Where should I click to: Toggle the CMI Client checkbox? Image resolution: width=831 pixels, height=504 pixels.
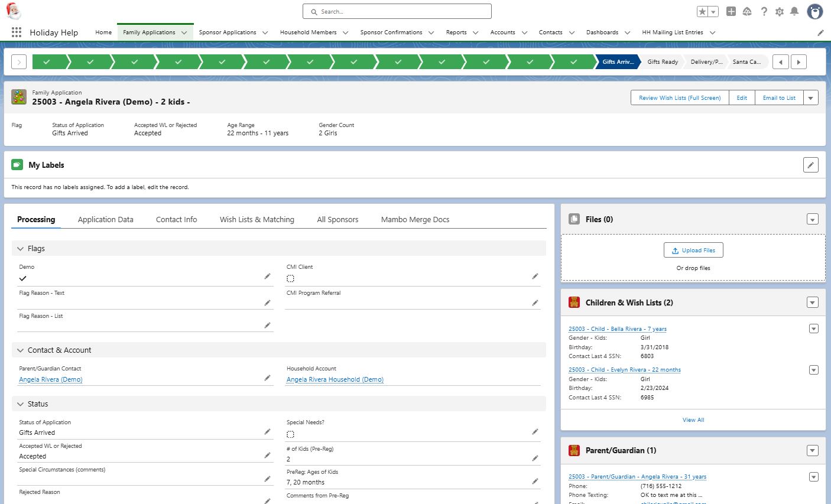pos(290,278)
